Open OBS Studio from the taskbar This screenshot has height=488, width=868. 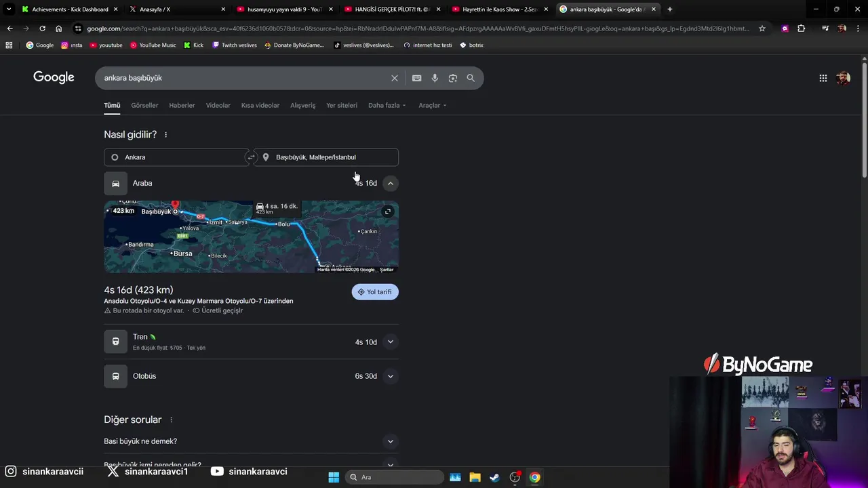(515, 477)
